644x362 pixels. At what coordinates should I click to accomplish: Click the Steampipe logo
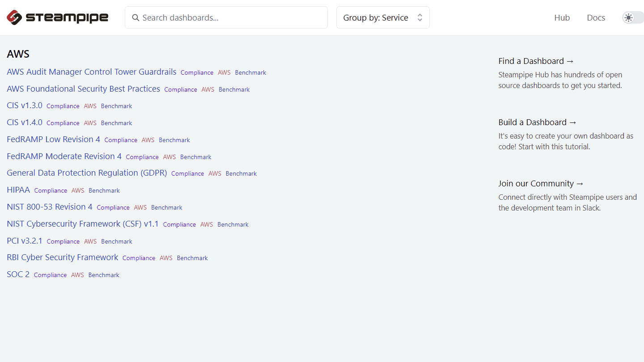pyautogui.click(x=58, y=17)
